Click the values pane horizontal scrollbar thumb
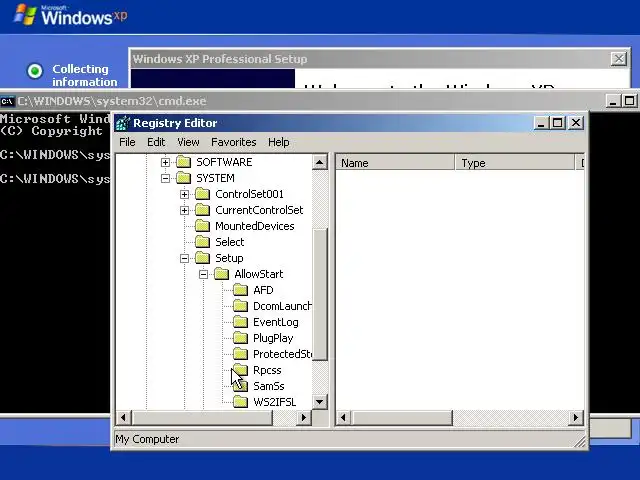 tap(402, 418)
